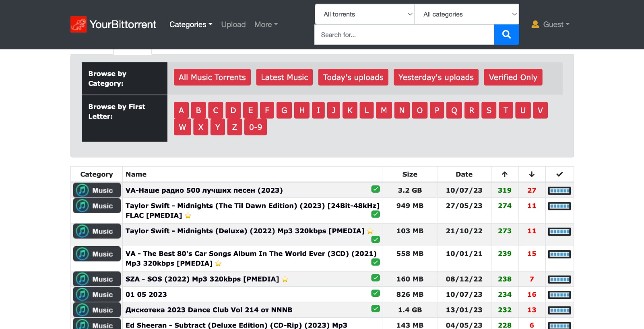Click the Guest user avatar icon
The height and width of the screenshot is (329, 644).
pyautogui.click(x=535, y=24)
